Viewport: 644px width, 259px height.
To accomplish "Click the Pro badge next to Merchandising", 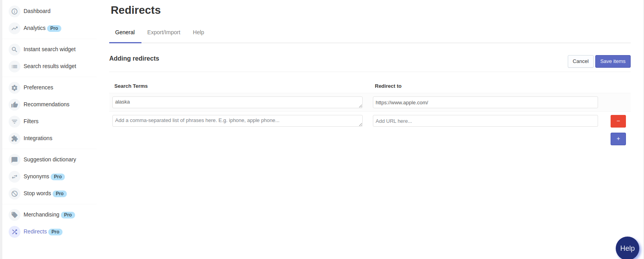I will (68, 215).
